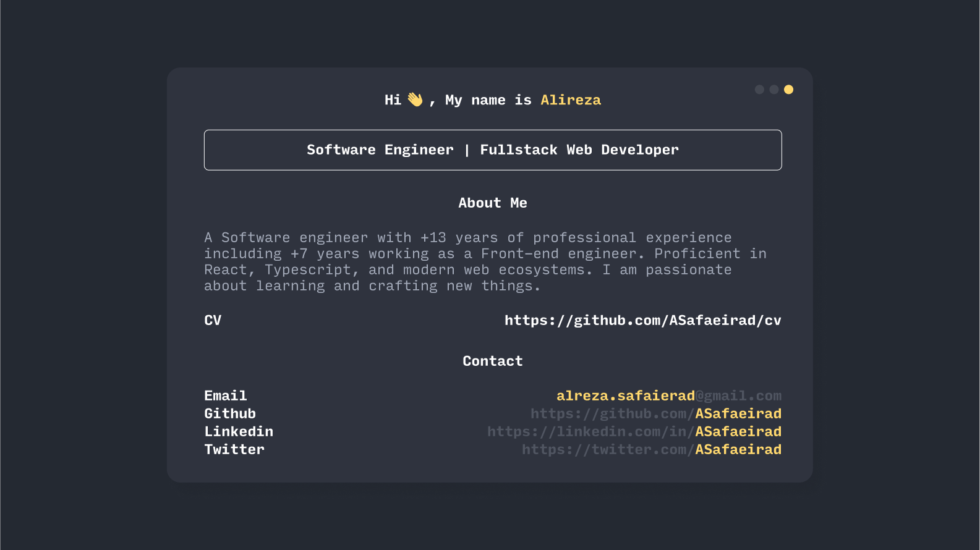Click the yellow window dot
980x550 pixels.
coord(788,90)
